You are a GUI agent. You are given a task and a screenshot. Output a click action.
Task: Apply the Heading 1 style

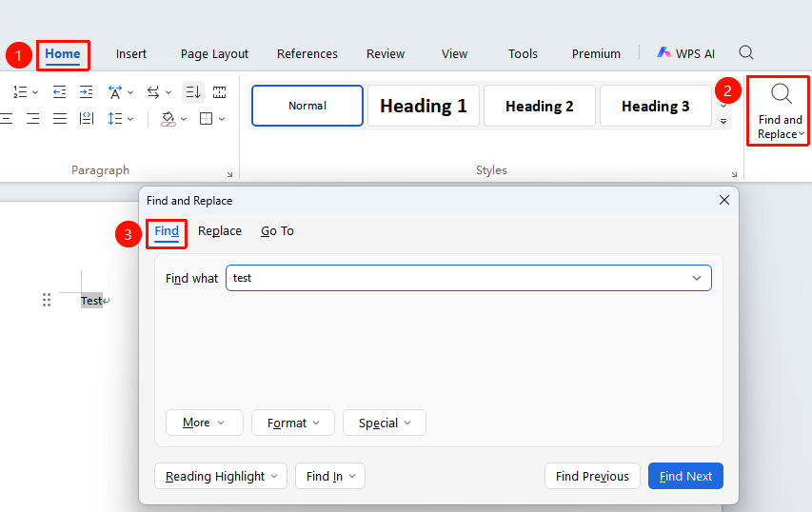pyautogui.click(x=424, y=106)
